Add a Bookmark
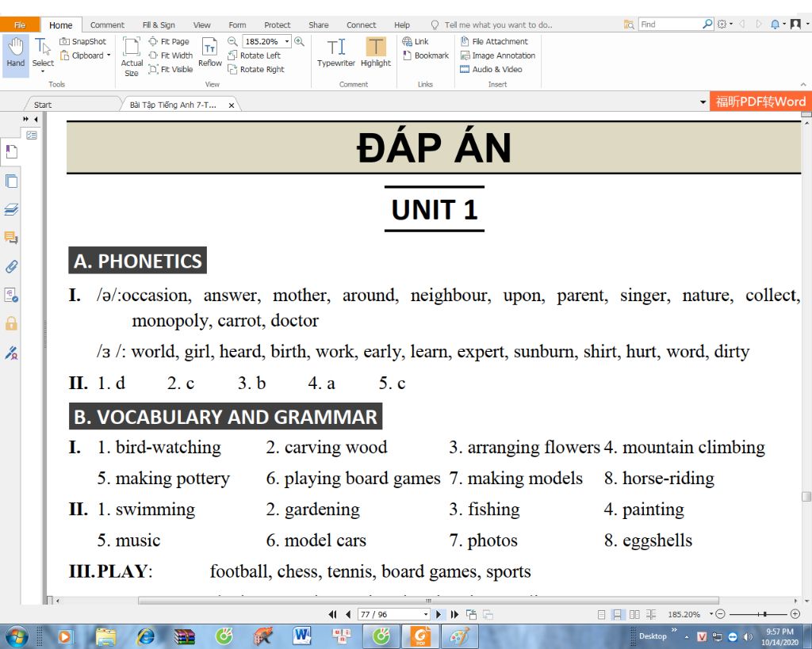Viewport: 812px width, 649px height. point(426,55)
